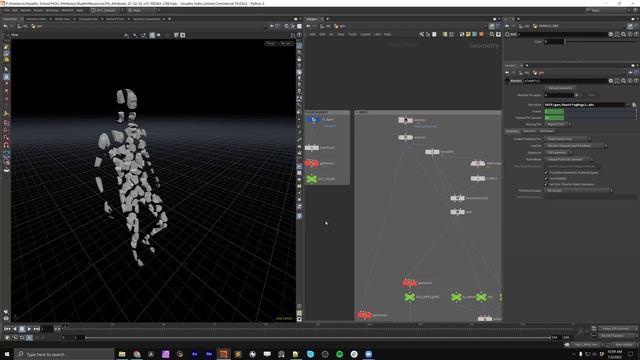Open the viewport Persp menu
This screenshot has height=360, width=640.
(270, 43)
